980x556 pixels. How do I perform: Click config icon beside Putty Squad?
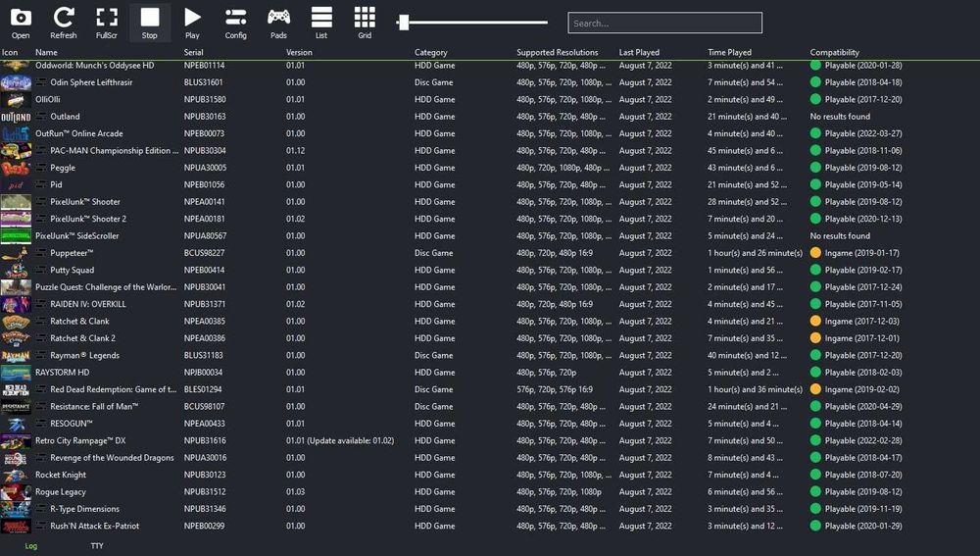[x=40, y=271]
